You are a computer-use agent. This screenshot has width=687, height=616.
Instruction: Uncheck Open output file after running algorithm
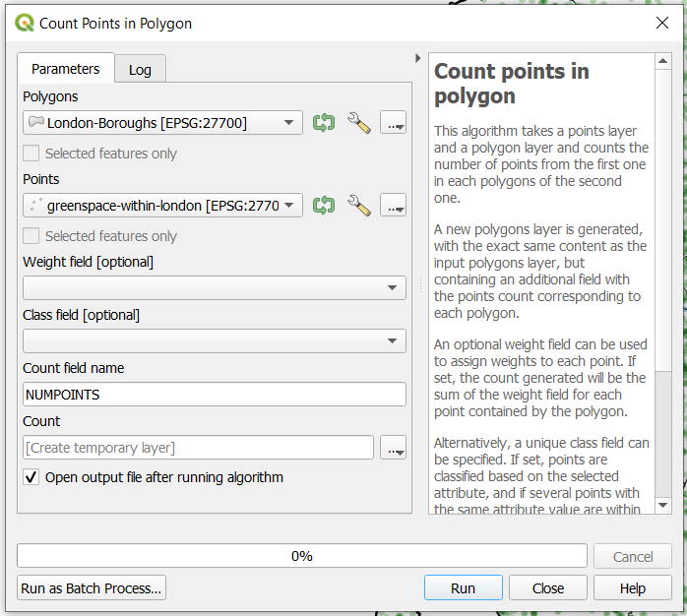tap(31, 477)
